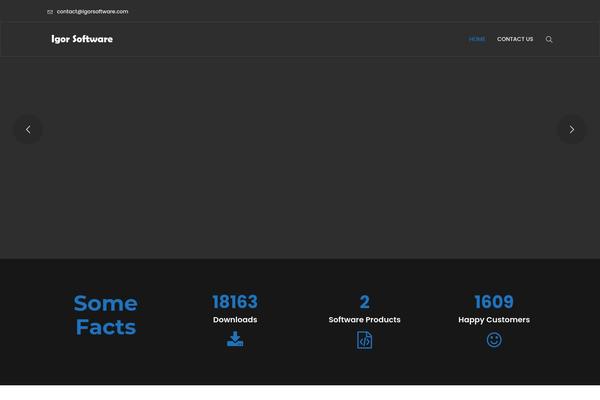
Task: Click the Software Products label
Action: tap(364, 320)
